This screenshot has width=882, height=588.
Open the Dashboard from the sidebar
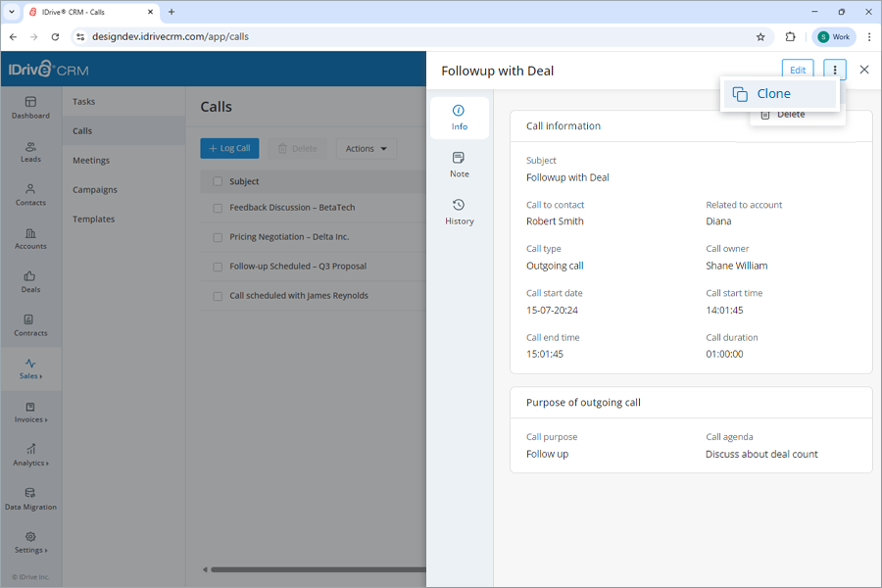tap(30, 108)
